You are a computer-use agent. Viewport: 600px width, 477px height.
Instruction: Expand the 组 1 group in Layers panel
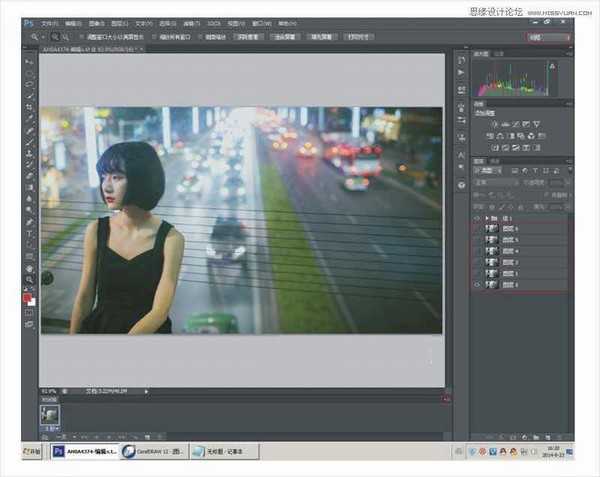(x=486, y=217)
